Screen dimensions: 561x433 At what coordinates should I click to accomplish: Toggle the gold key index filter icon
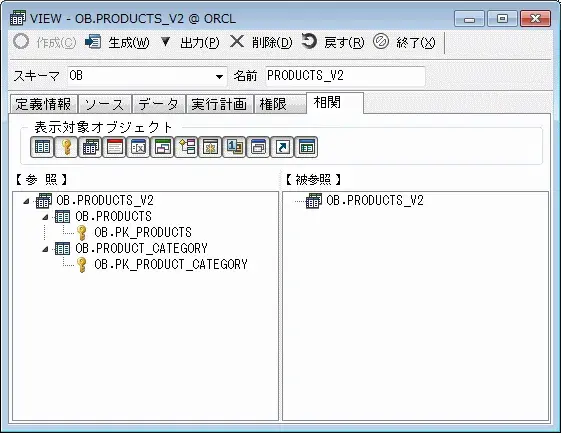coord(66,147)
